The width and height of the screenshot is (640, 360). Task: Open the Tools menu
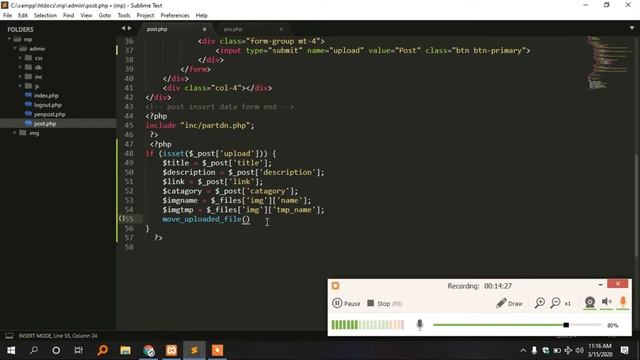coord(124,15)
